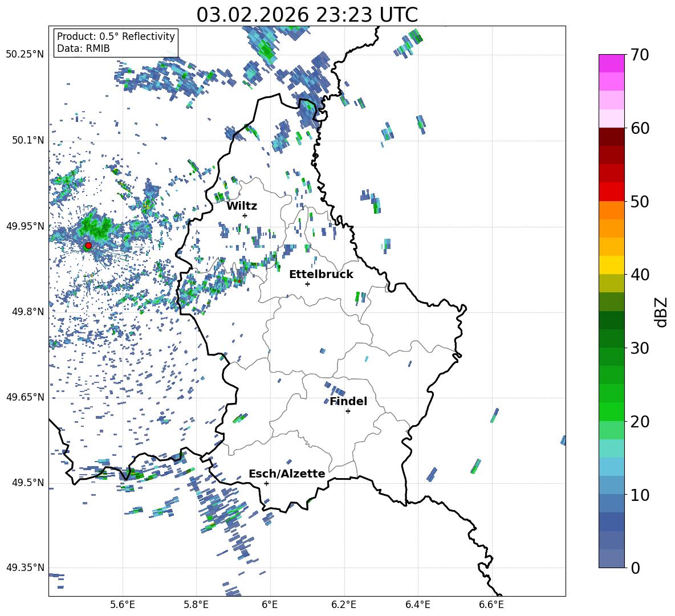
Task: Click the 49.95°N latitude label
Action: click(x=25, y=226)
